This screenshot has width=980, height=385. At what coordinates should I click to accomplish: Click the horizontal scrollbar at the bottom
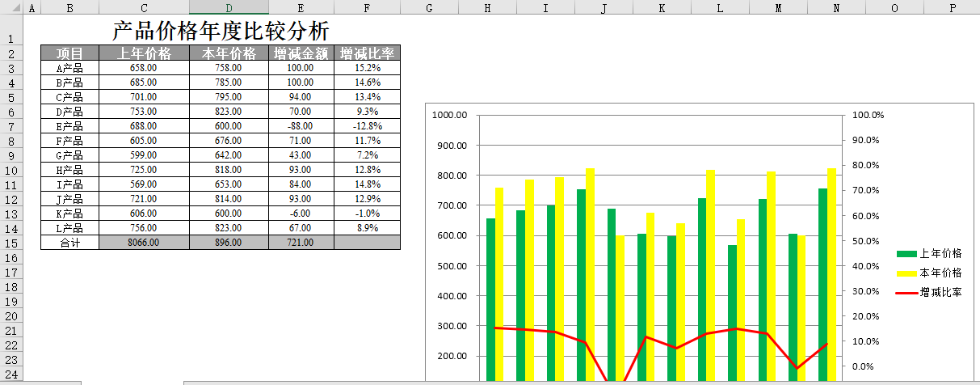[566, 382]
